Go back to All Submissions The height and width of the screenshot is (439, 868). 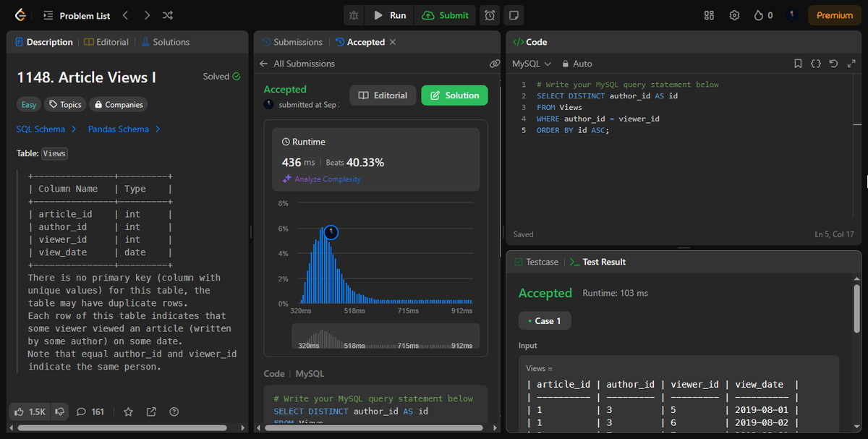[x=297, y=64]
